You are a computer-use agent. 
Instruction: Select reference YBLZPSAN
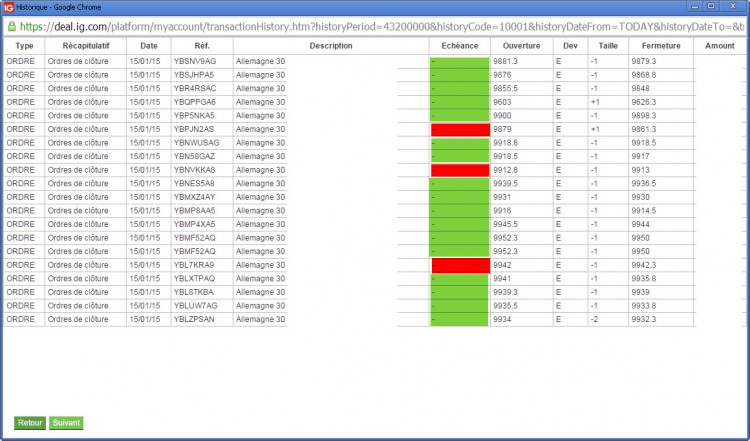(194, 319)
